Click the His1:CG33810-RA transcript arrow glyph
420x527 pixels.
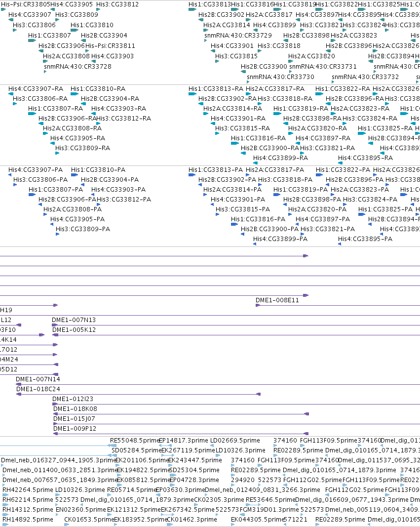click(x=75, y=94)
